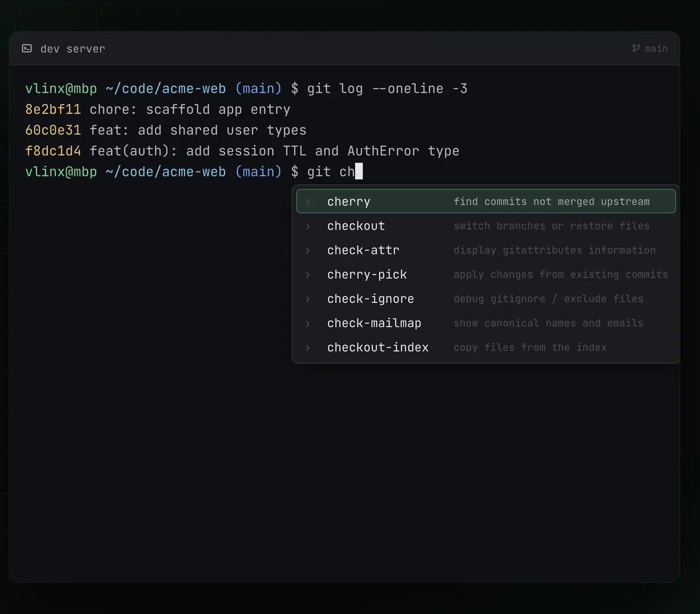Click 'display gitattributes information' description

click(x=555, y=250)
